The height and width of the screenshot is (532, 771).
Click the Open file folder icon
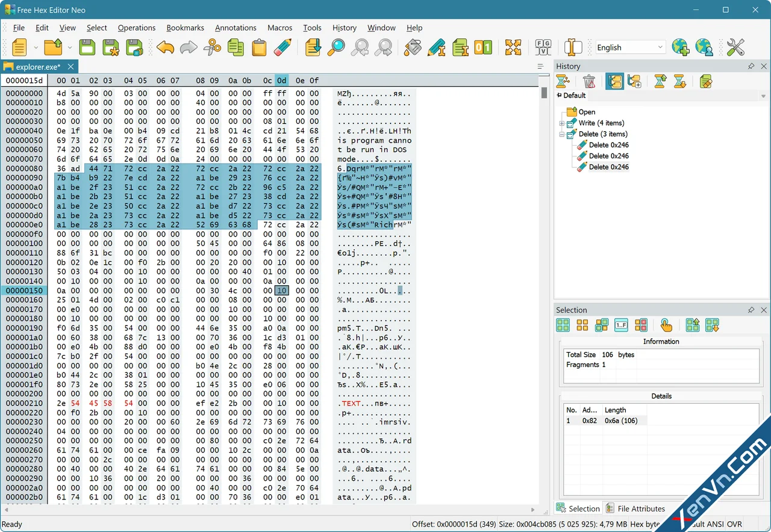pos(54,47)
